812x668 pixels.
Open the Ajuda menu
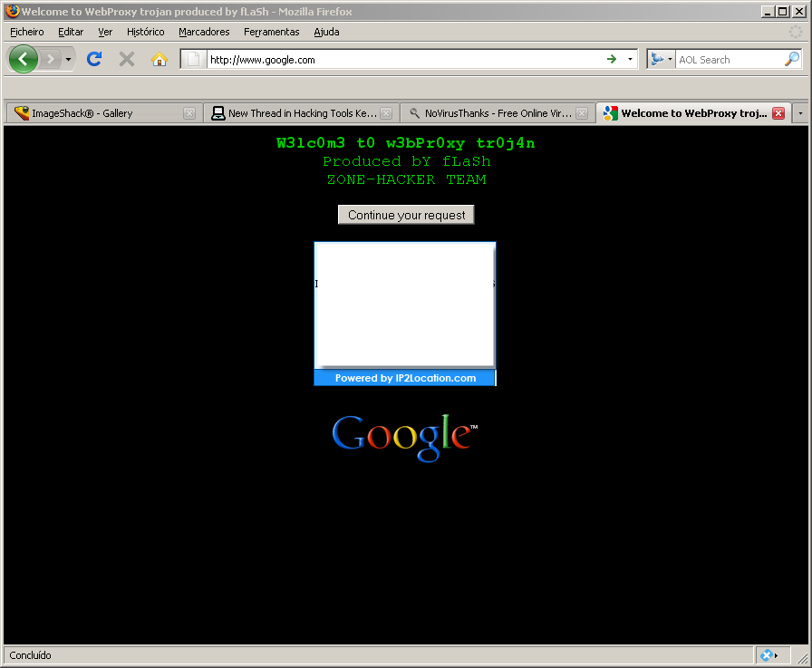click(326, 32)
